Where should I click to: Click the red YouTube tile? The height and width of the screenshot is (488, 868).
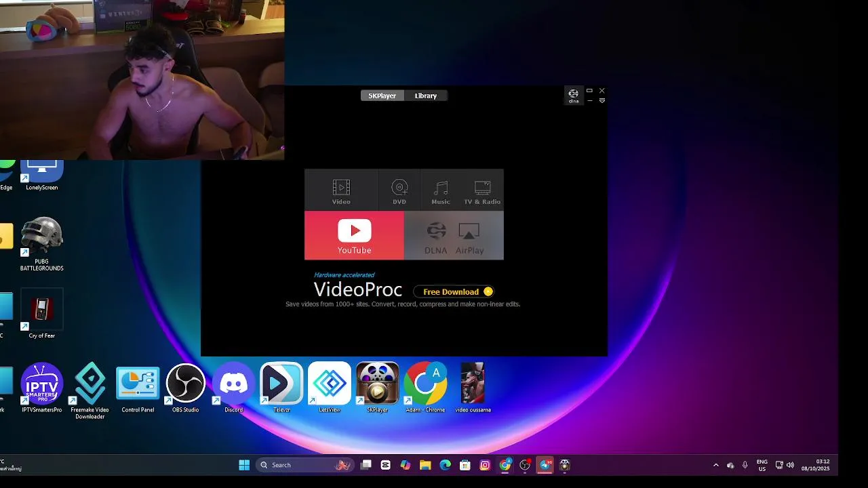[x=354, y=235]
